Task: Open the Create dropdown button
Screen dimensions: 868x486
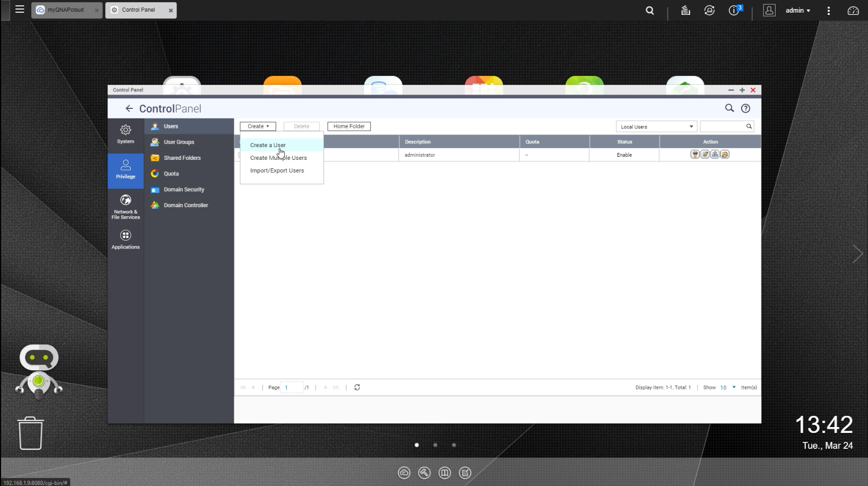Action: [258, 126]
